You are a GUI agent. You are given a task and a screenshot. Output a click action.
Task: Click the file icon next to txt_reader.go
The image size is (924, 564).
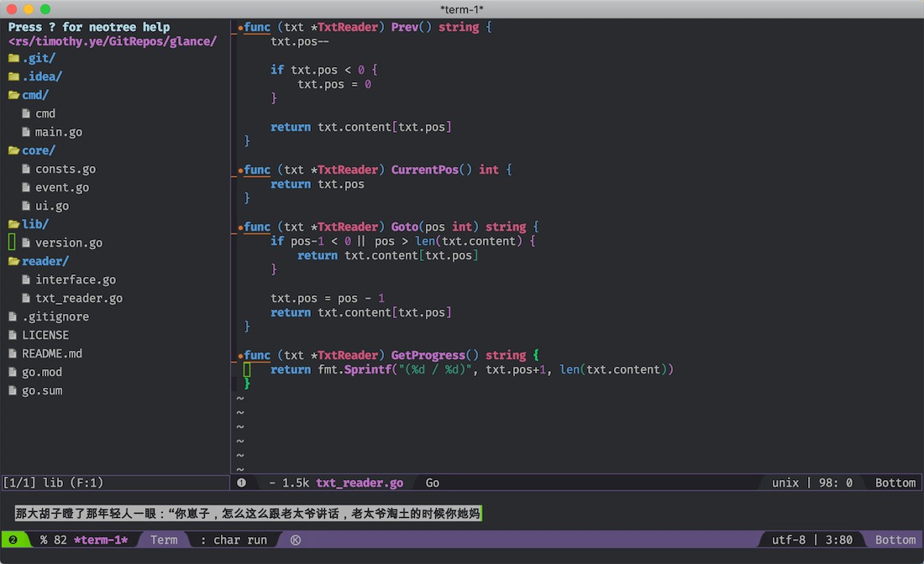click(26, 298)
